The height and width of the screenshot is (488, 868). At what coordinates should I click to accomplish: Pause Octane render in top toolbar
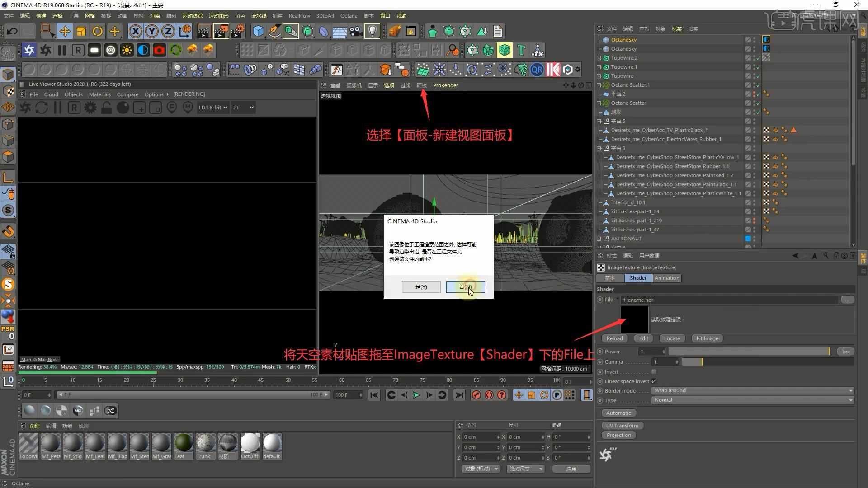pos(61,50)
